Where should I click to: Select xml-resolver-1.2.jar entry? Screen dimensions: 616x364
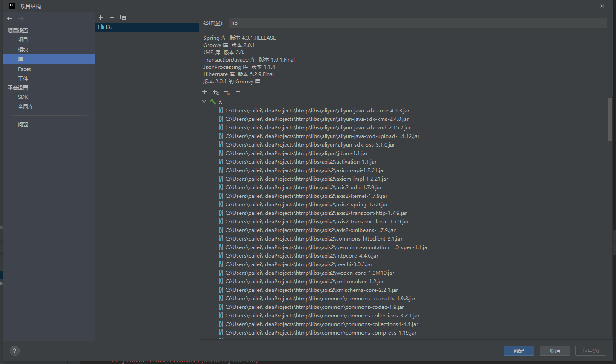tap(305, 281)
